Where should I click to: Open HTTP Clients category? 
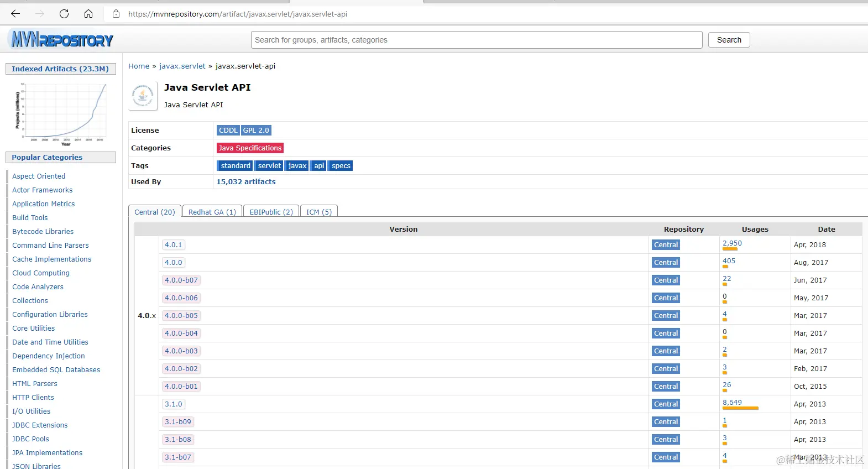33,398
